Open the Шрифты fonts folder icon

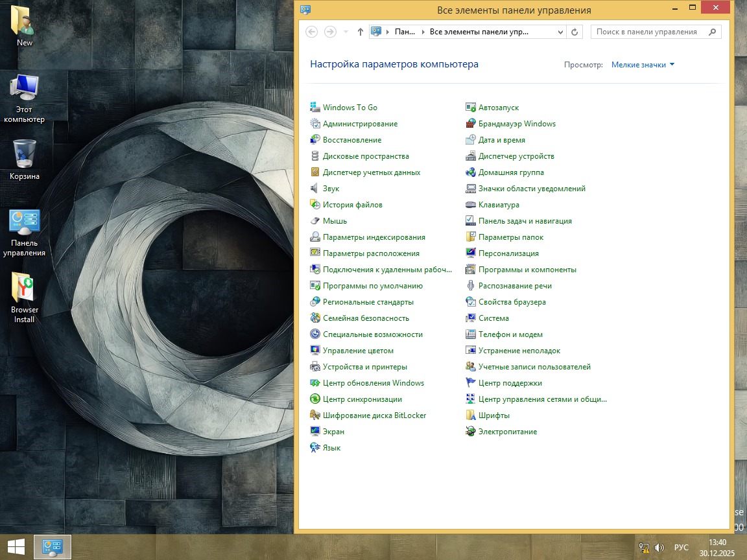click(471, 415)
